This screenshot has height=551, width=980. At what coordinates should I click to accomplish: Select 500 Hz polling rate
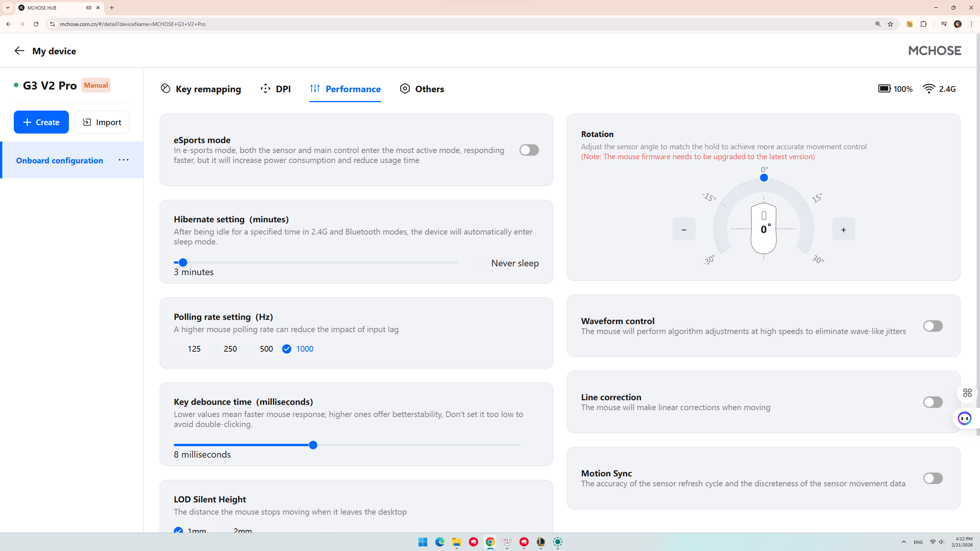(251, 349)
